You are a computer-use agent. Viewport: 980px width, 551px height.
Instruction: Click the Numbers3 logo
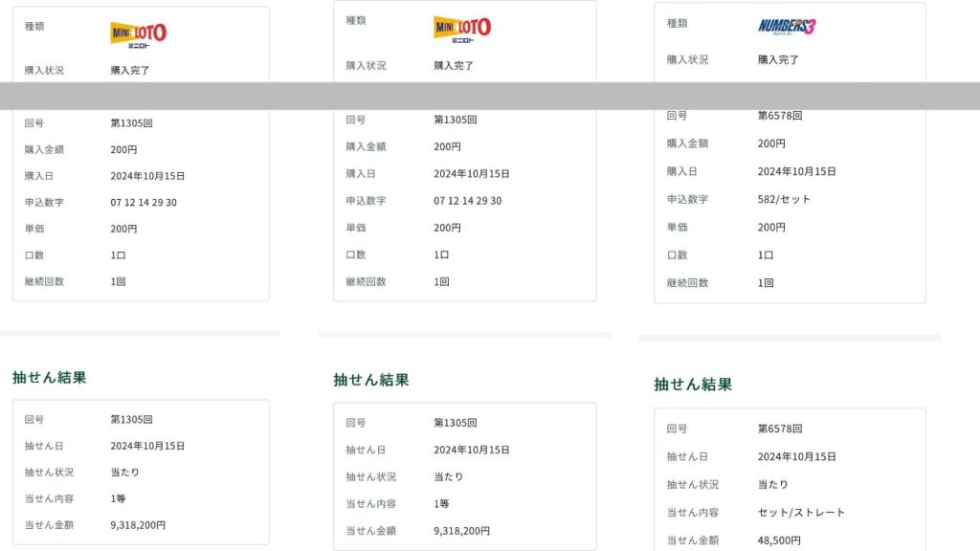coord(787,26)
